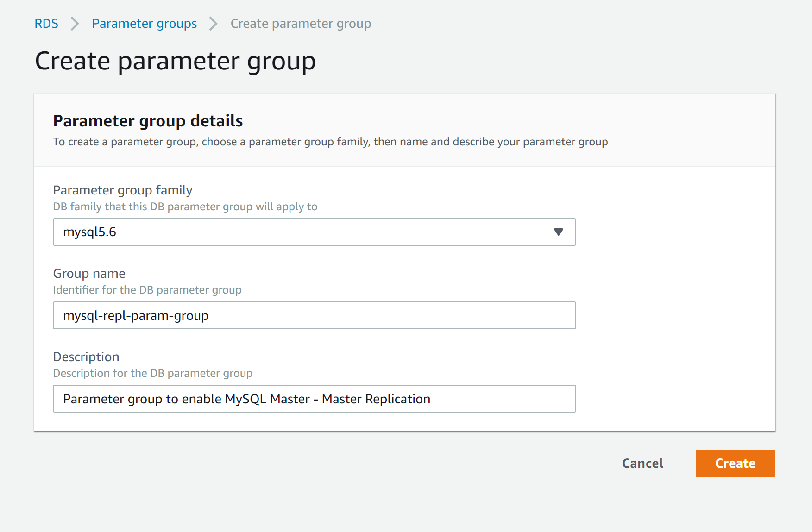
Task: Click the Parameter group details heading
Action: pyautogui.click(x=148, y=121)
